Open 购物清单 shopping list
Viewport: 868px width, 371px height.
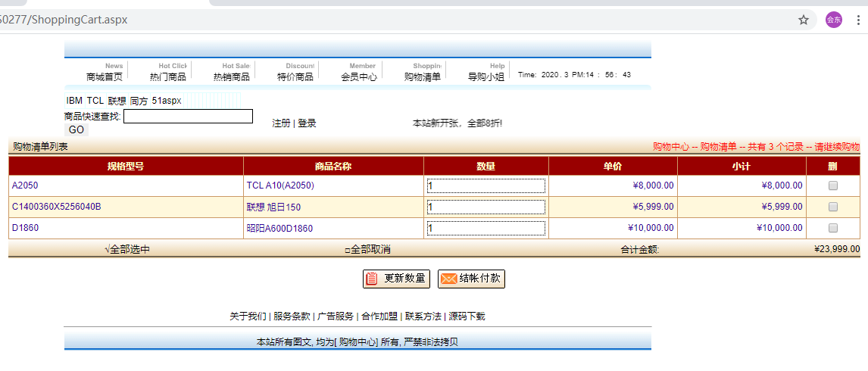423,77
